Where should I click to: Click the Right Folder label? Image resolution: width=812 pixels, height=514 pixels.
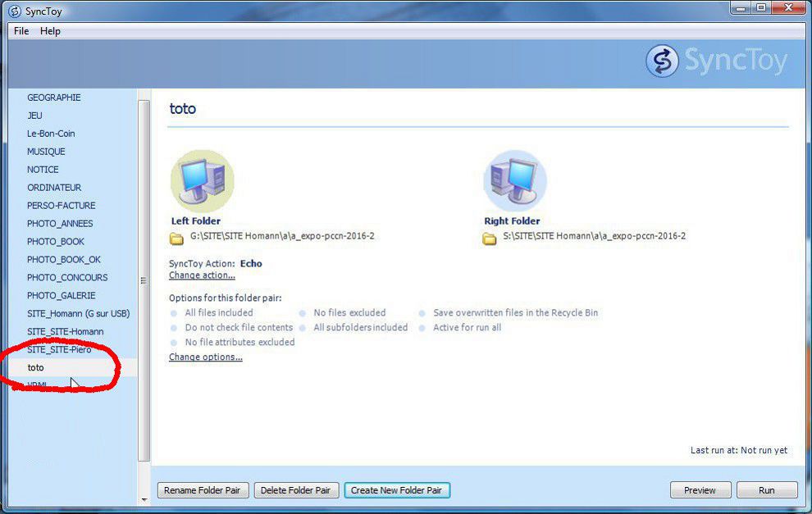[512, 221]
